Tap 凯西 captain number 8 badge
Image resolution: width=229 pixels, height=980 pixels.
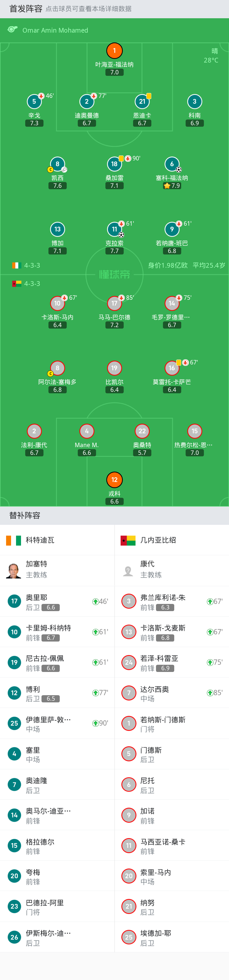(58, 164)
